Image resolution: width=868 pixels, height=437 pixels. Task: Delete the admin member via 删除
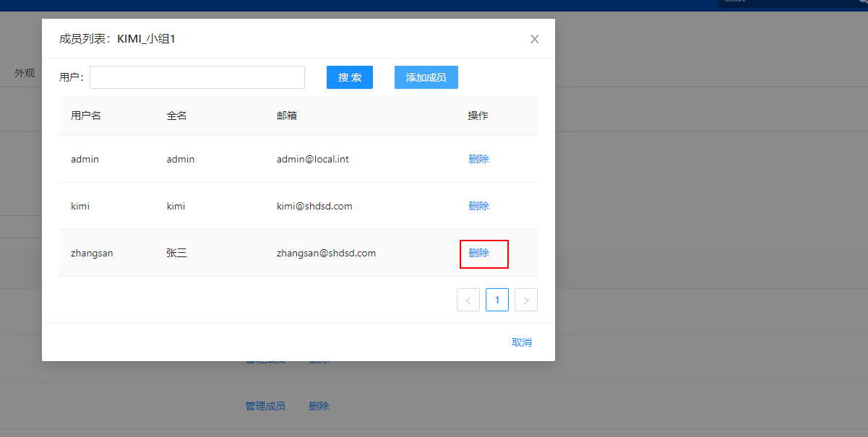coord(478,159)
